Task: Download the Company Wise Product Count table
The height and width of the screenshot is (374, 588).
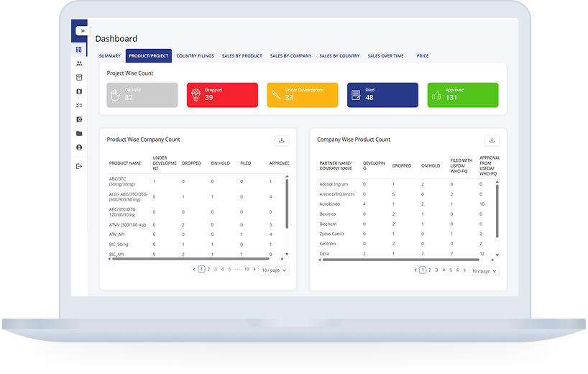Action: (492, 141)
